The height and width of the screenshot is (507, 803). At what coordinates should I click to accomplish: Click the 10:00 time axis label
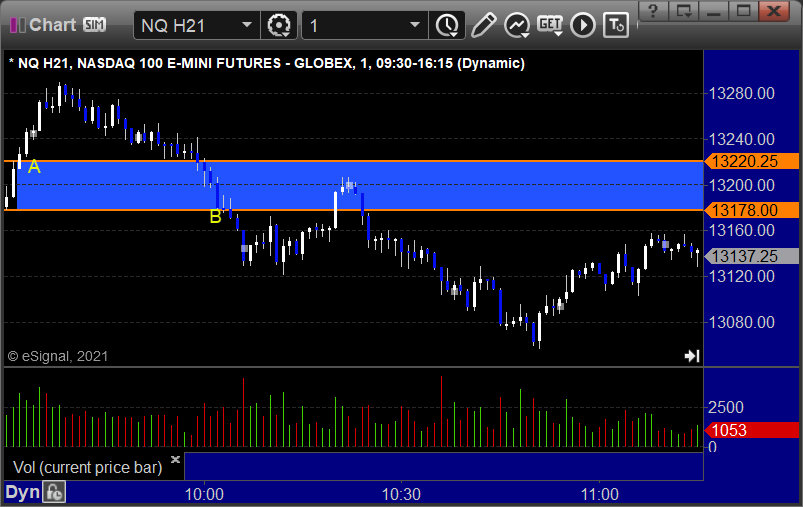(x=204, y=494)
